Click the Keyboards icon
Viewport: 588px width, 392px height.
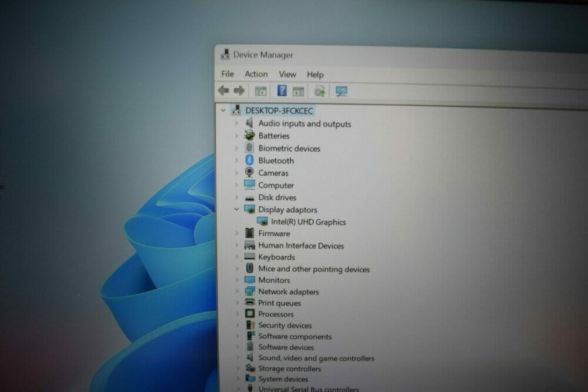tap(249, 256)
